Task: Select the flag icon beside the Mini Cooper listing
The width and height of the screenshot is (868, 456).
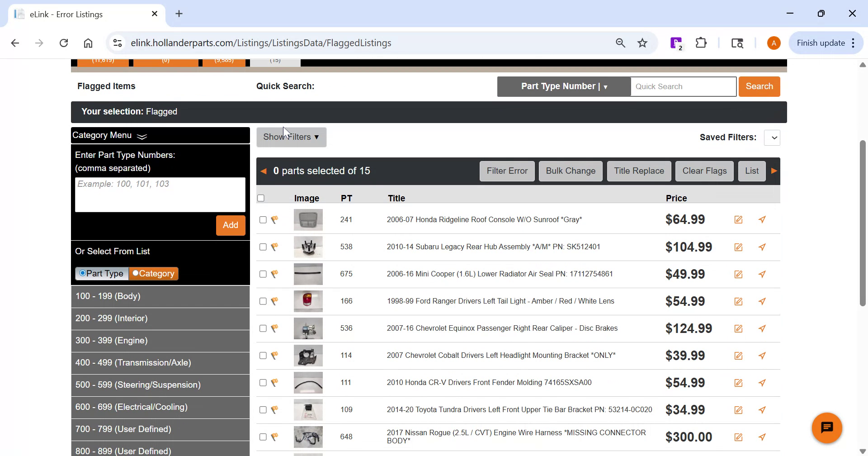Action: [x=274, y=274]
